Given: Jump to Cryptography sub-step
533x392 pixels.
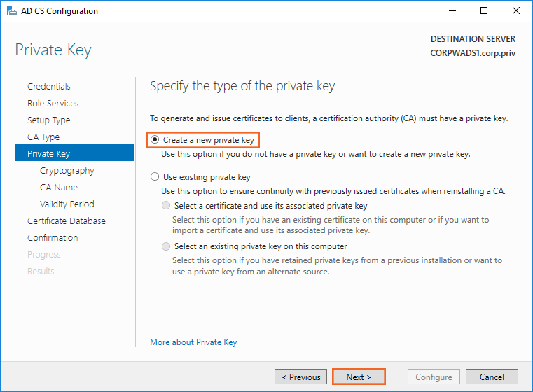Looking at the screenshot, I should pos(67,170).
